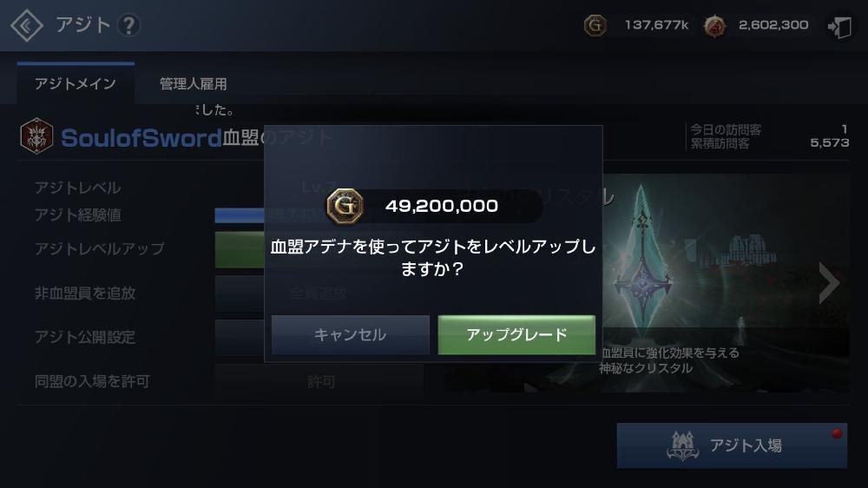This screenshot has width=868, height=488.
Task: Tap the castle icon on アジト入場
Action: pos(682,446)
